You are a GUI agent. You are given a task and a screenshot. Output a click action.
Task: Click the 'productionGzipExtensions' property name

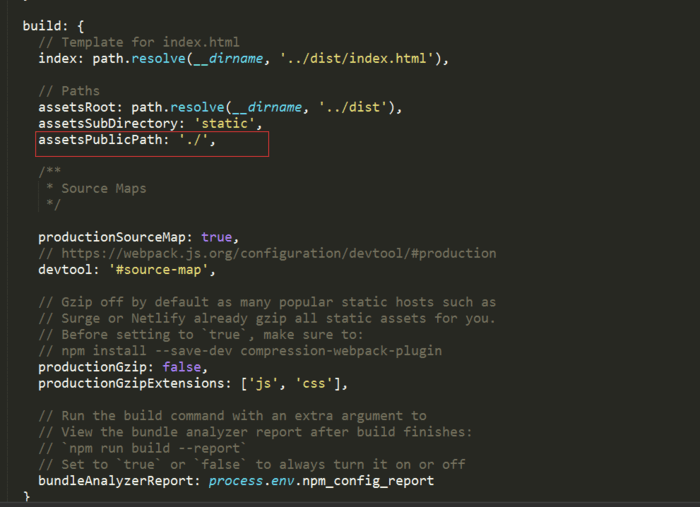[x=131, y=383]
